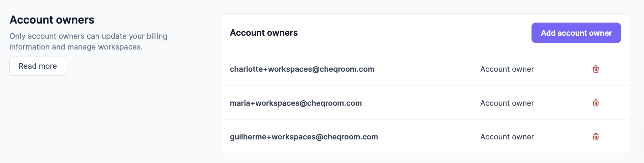Click the Account owners heading inside the card
The width and height of the screenshot is (644, 163).
pos(264,33)
